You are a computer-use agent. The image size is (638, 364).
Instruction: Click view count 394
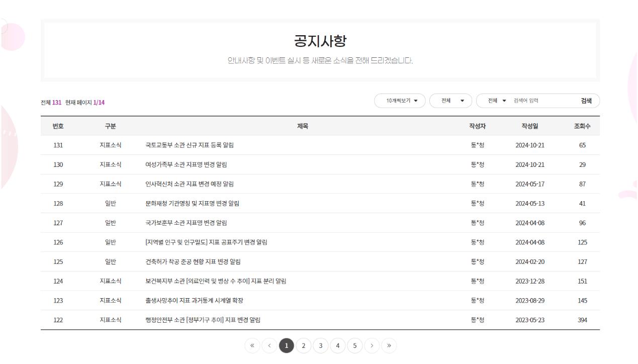pos(582,320)
